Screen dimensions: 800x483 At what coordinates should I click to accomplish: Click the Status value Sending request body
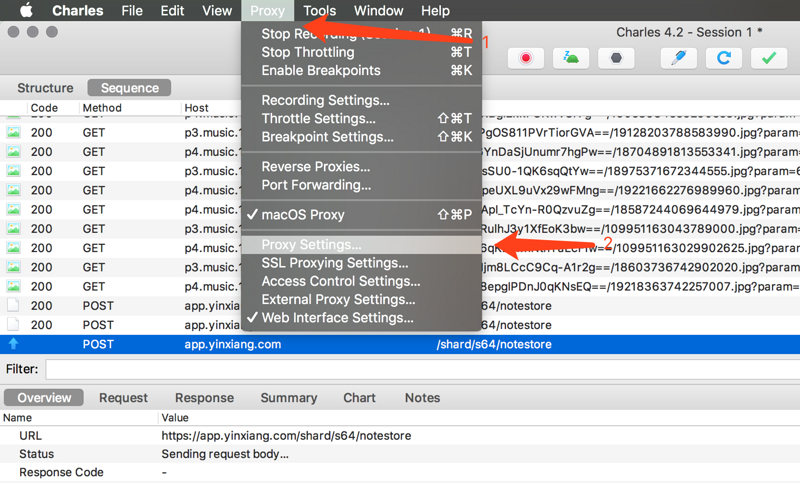[x=225, y=454]
